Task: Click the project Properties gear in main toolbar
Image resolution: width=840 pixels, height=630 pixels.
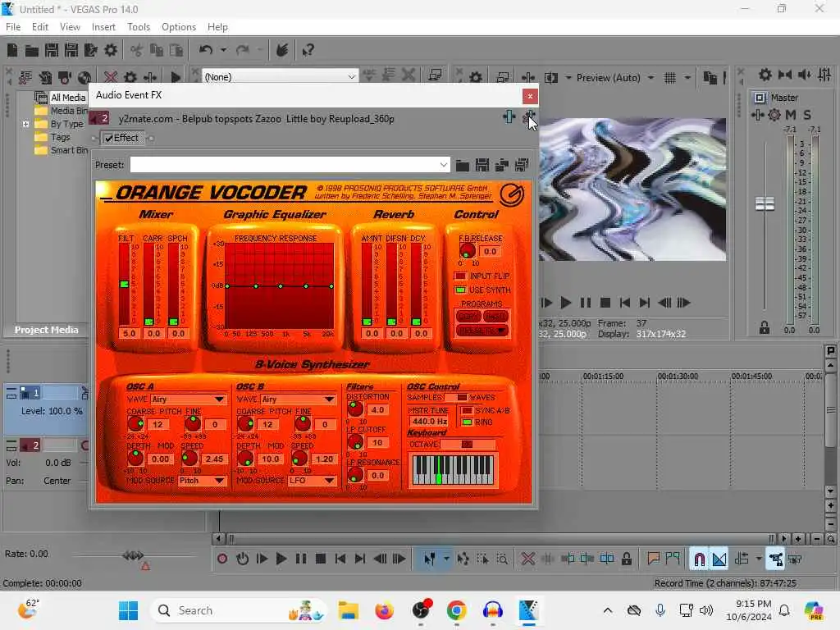Action: pyautogui.click(x=111, y=50)
